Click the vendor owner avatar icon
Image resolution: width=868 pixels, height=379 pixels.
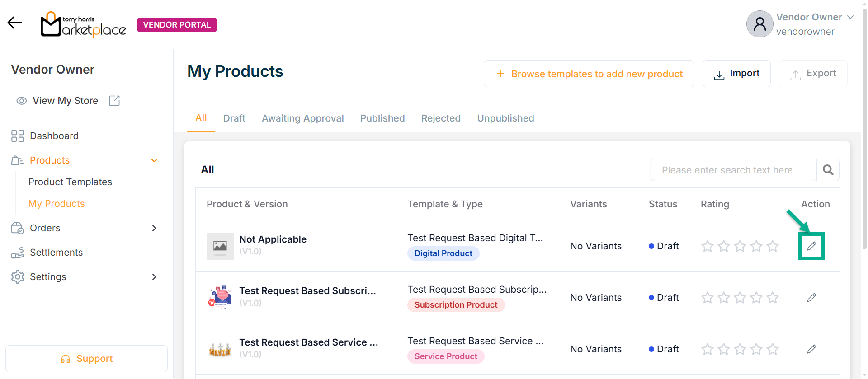point(759,24)
